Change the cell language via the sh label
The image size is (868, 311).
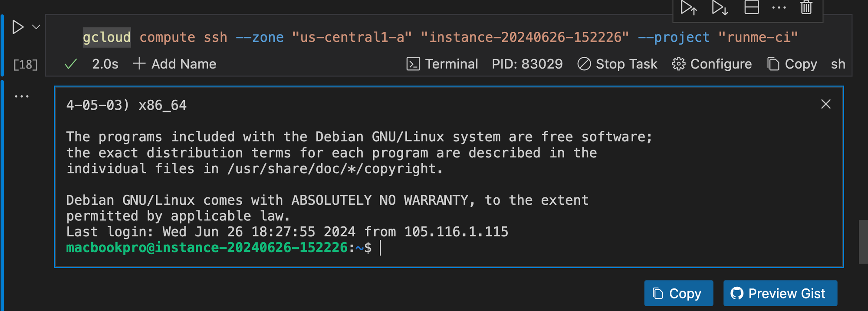838,64
